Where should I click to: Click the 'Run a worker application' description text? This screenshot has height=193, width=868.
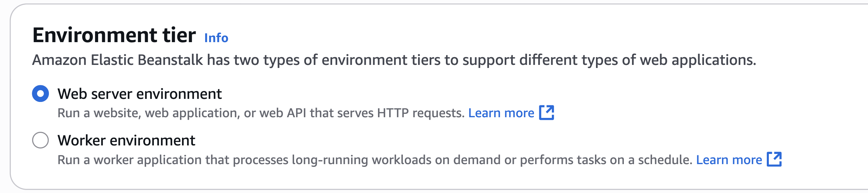click(x=375, y=160)
